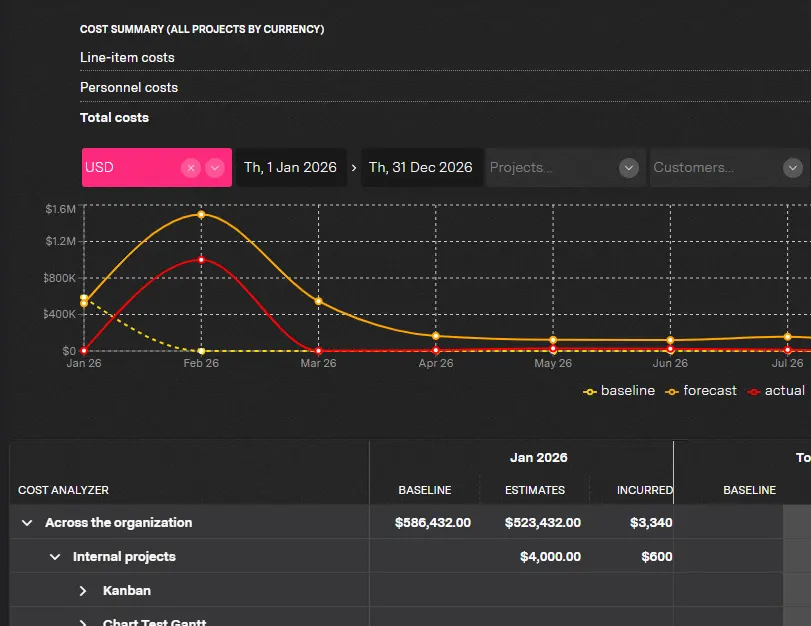Toggle the baseline series in legend

(x=619, y=391)
